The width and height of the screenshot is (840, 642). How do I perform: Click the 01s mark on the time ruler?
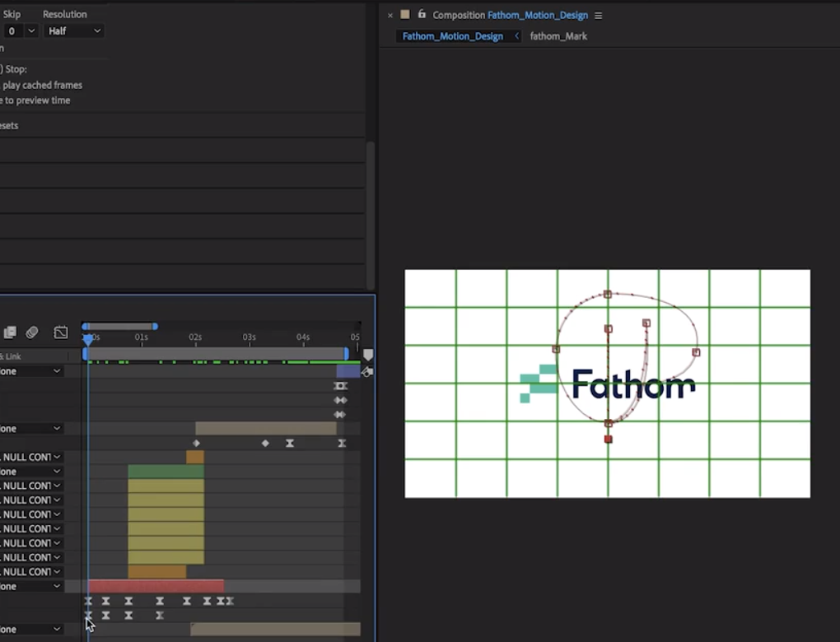click(142, 337)
